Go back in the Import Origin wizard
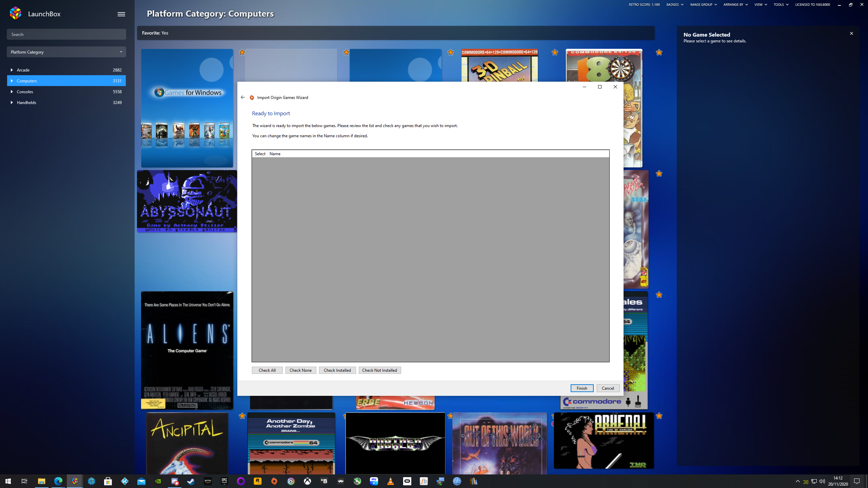868x488 pixels. coord(243,97)
